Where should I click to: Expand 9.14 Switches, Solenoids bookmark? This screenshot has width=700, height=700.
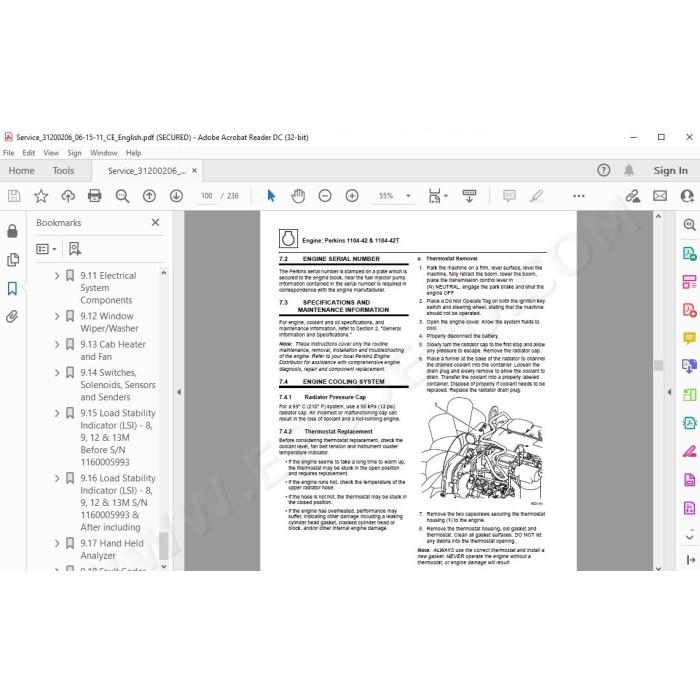57,373
